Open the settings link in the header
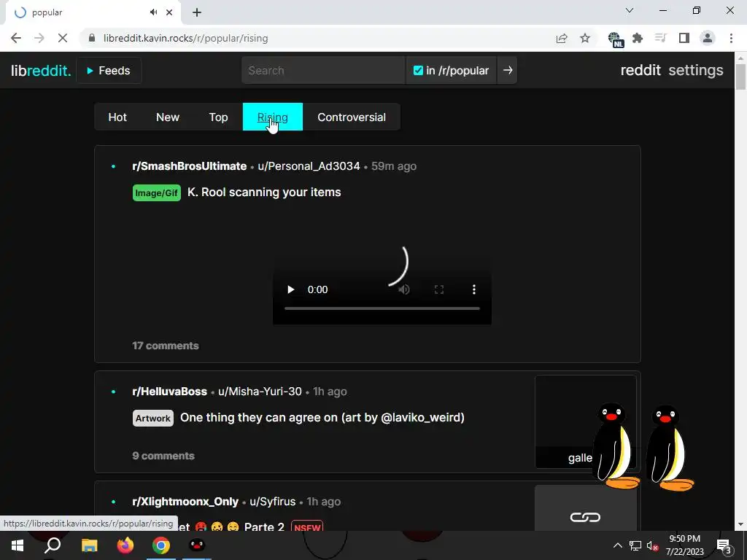The height and width of the screenshot is (560, 747). click(x=695, y=71)
